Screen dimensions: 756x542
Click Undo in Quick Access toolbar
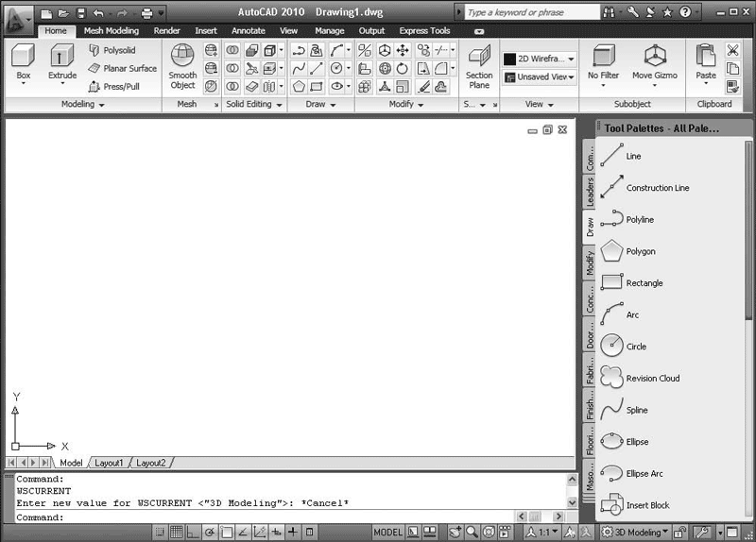click(98, 13)
